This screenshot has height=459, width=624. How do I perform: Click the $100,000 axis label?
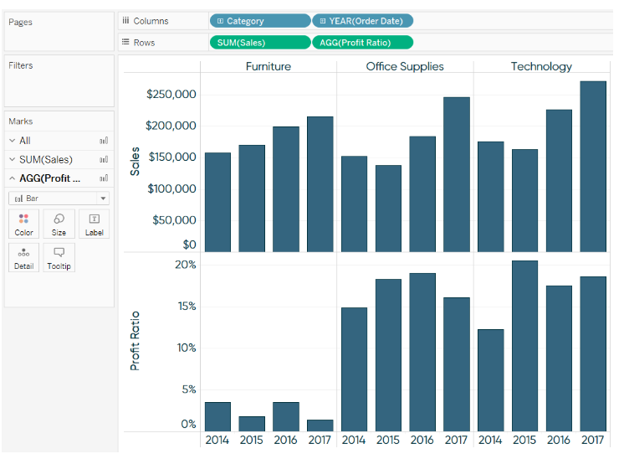click(172, 189)
